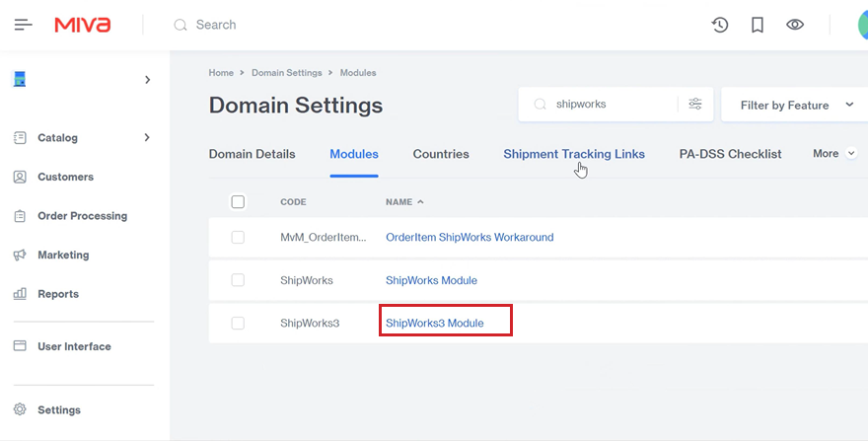Click the MvM_OrderItem... code cell
868x441 pixels.
(324, 237)
